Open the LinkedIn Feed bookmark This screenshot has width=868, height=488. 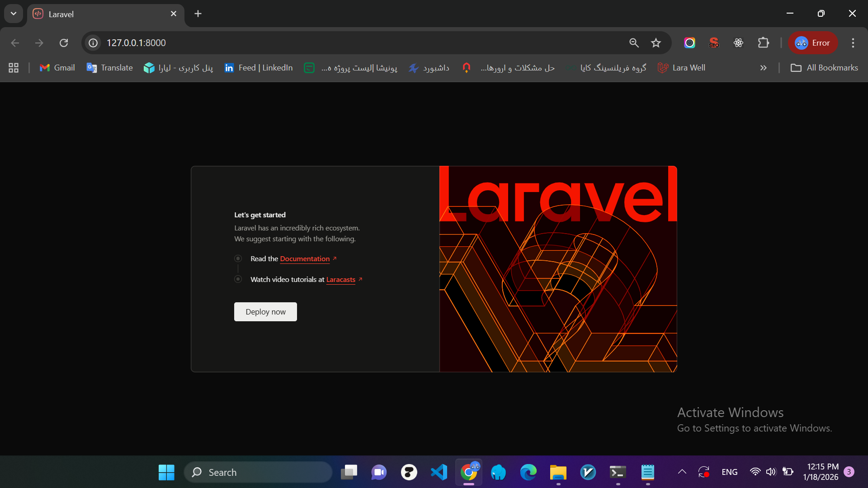[x=258, y=68]
